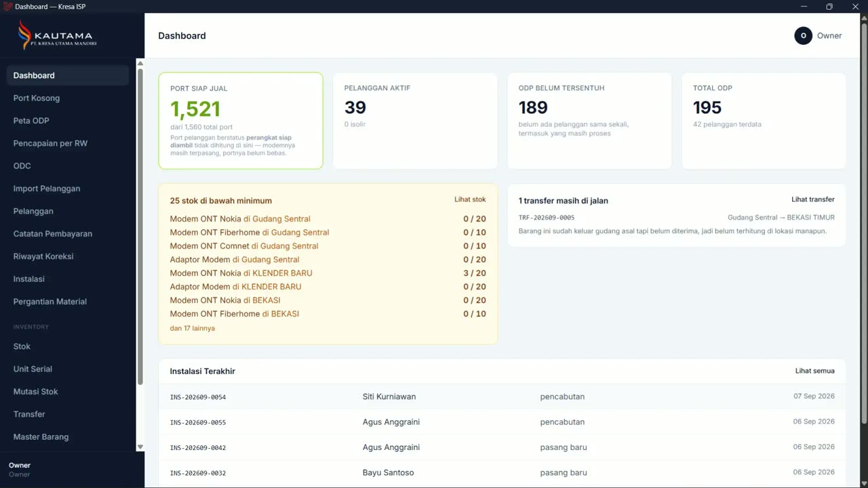Open Dashboard in the sidebar
This screenshot has height=488, width=868.
click(67, 75)
